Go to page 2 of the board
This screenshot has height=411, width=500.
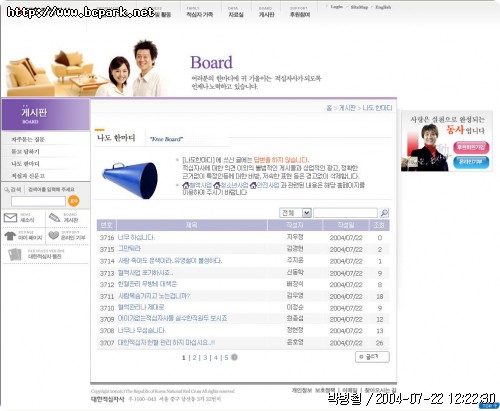(x=194, y=357)
